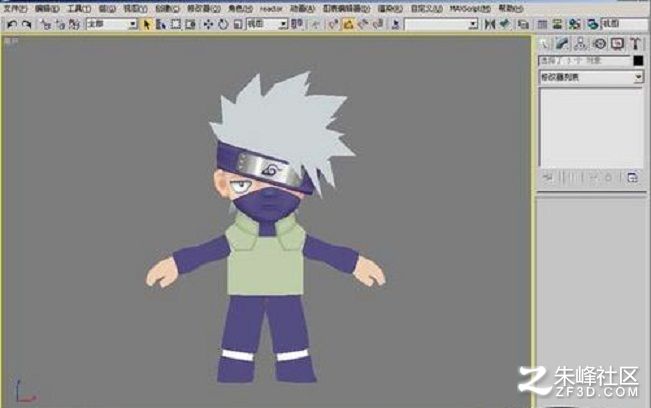Toggle the highlighted Angle Snap button
The width and height of the screenshot is (651, 408).
(348, 24)
